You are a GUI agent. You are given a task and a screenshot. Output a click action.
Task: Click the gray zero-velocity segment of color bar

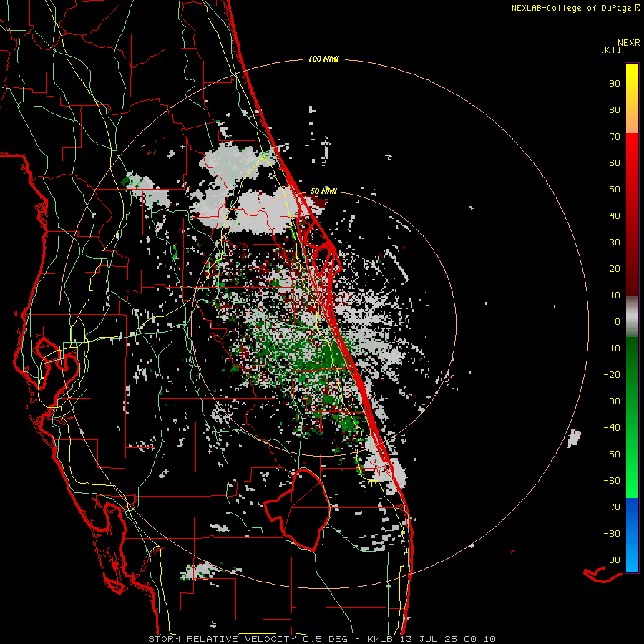[632, 317]
